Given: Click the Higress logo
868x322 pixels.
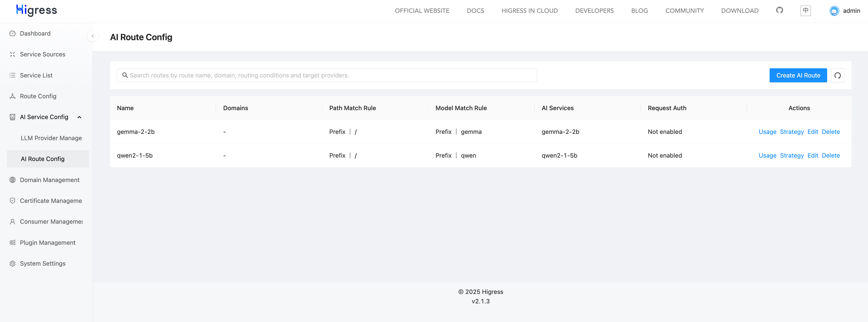Looking at the screenshot, I should tap(37, 10).
